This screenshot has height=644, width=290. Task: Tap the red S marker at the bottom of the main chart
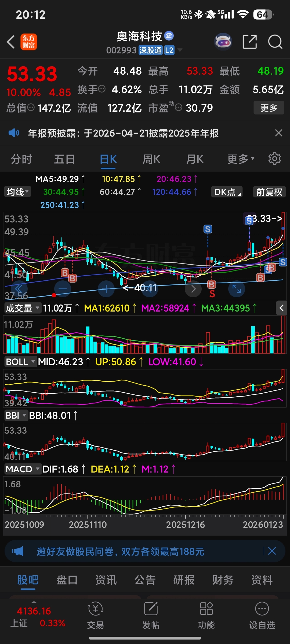pyautogui.click(x=212, y=294)
